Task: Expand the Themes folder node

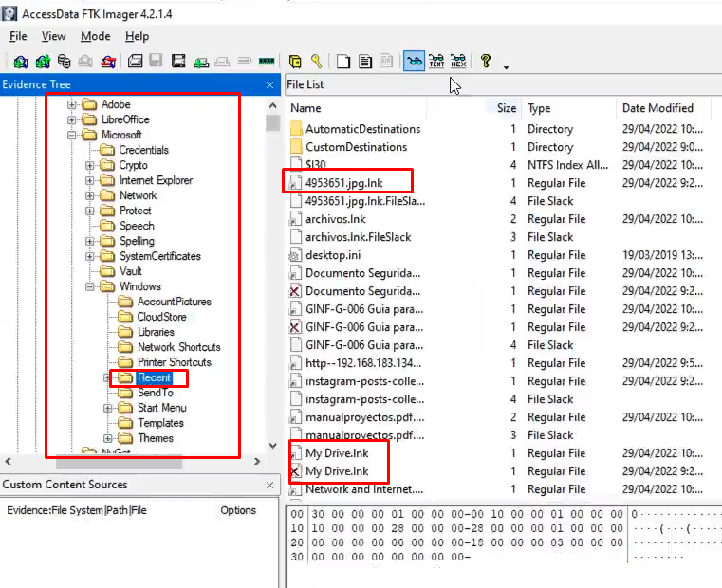Action: (108, 439)
